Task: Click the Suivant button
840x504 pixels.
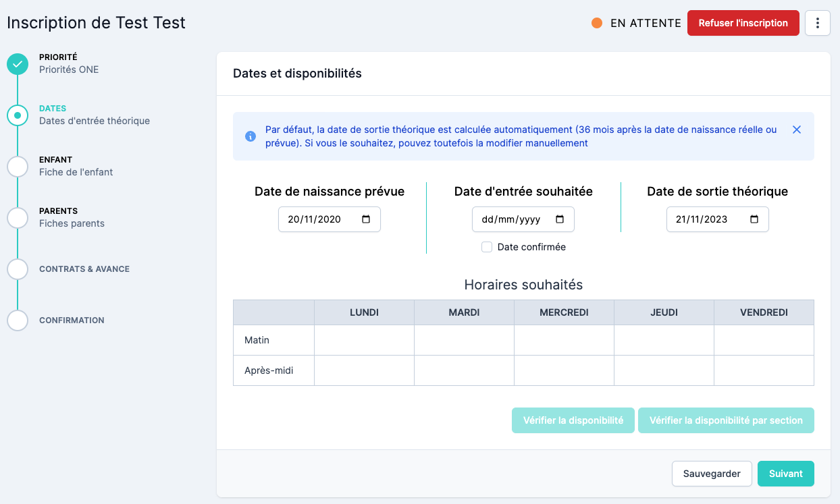Action: [785, 474]
